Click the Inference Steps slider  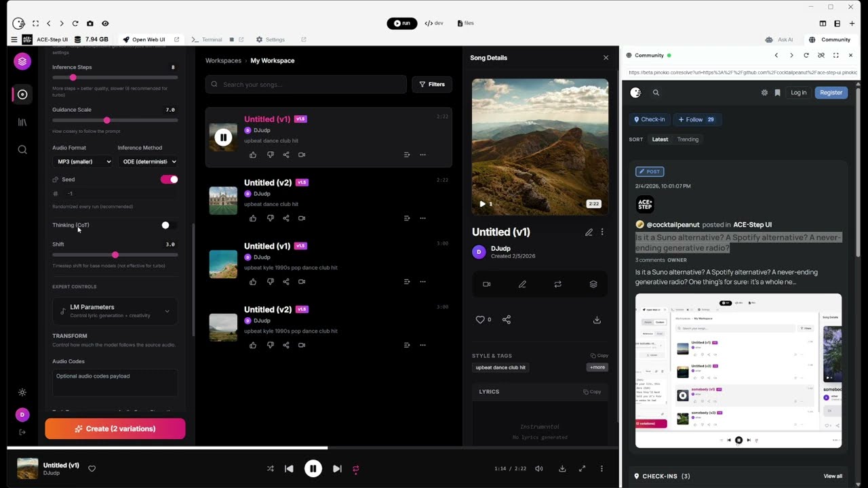point(115,77)
